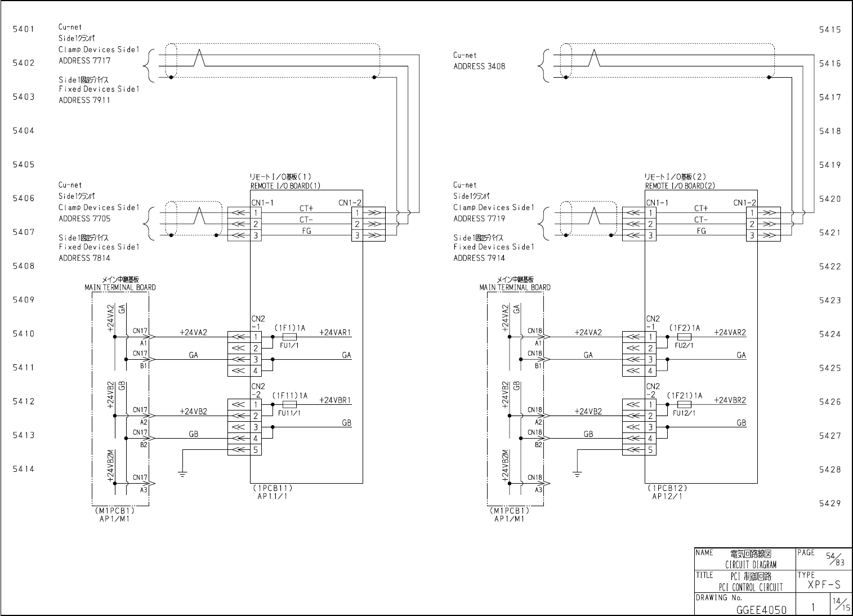The height and width of the screenshot is (616, 853).
Task: Select the FU2/1 fuse symbol
Action: (684, 337)
